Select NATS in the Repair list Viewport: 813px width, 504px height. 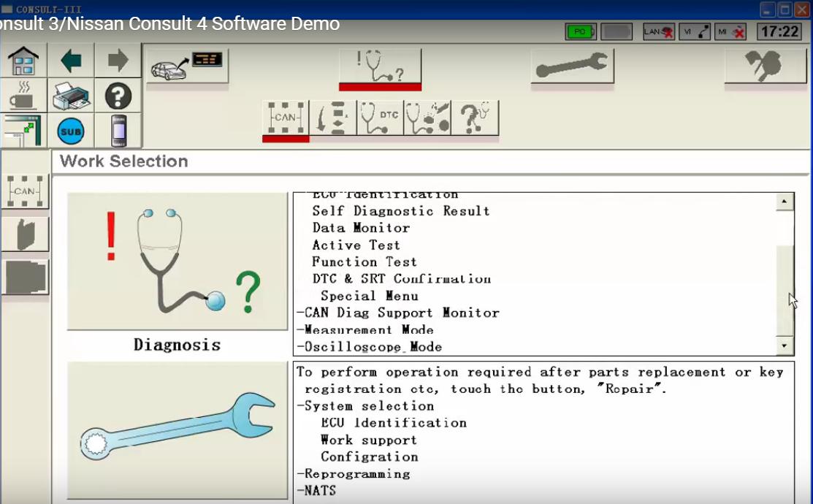click(x=316, y=491)
